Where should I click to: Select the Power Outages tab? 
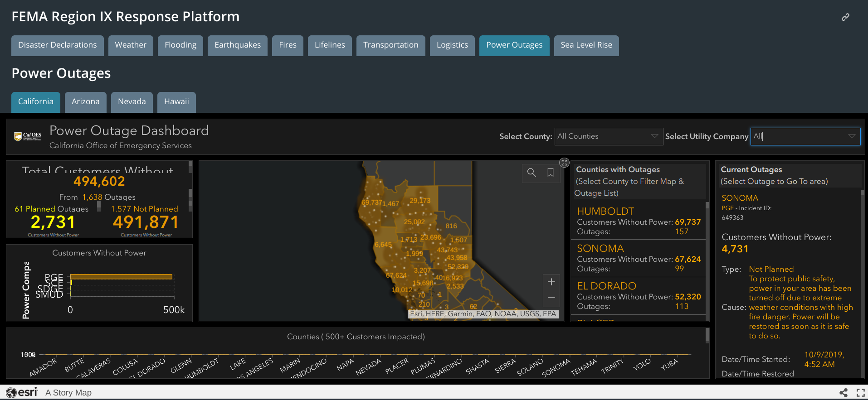point(514,45)
